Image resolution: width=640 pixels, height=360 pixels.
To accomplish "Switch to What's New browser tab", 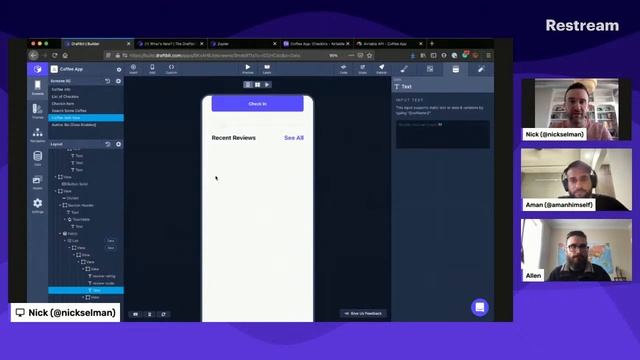I will pyautogui.click(x=171, y=44).
